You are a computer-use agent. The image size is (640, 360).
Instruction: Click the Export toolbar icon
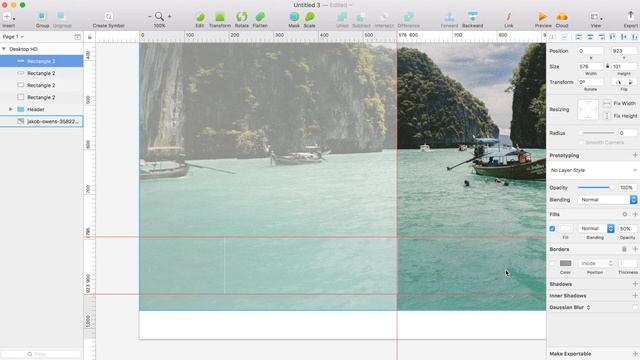pyautogui.click(x=630, y=16)
